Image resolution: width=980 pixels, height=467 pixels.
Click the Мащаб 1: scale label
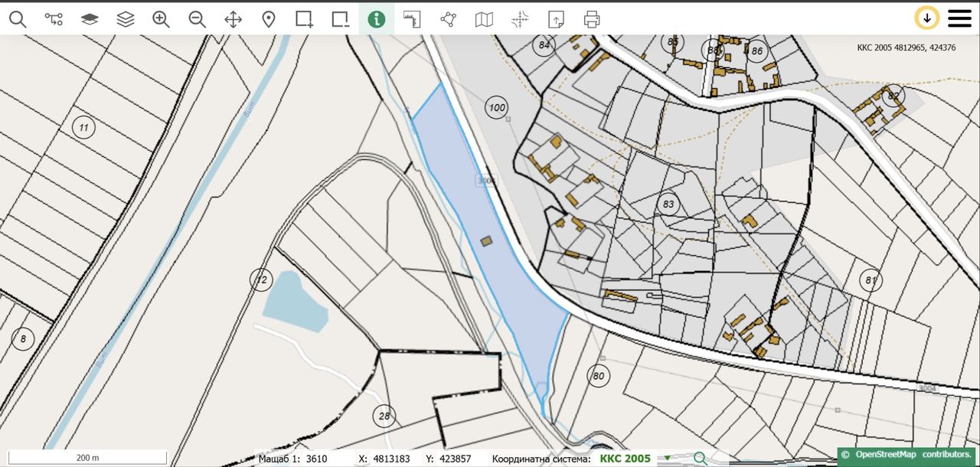click(x=280, y=459)
